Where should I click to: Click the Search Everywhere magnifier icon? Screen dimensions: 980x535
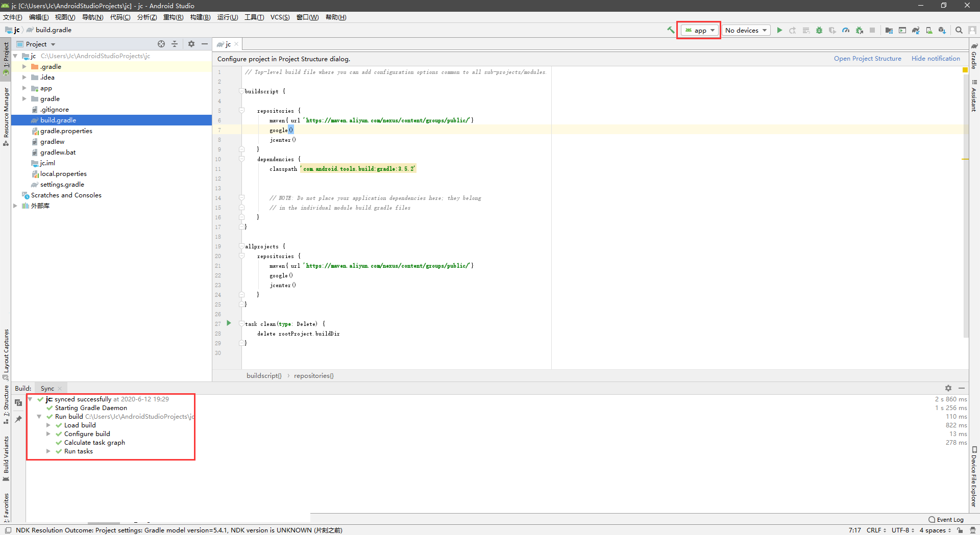coord(959,30)
